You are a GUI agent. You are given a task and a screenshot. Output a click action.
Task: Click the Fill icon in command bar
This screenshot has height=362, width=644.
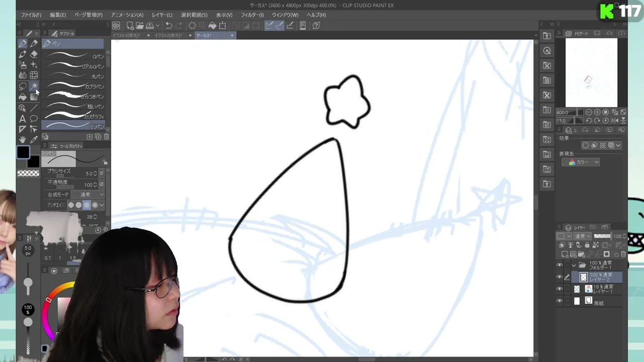[x=212, y=26]
